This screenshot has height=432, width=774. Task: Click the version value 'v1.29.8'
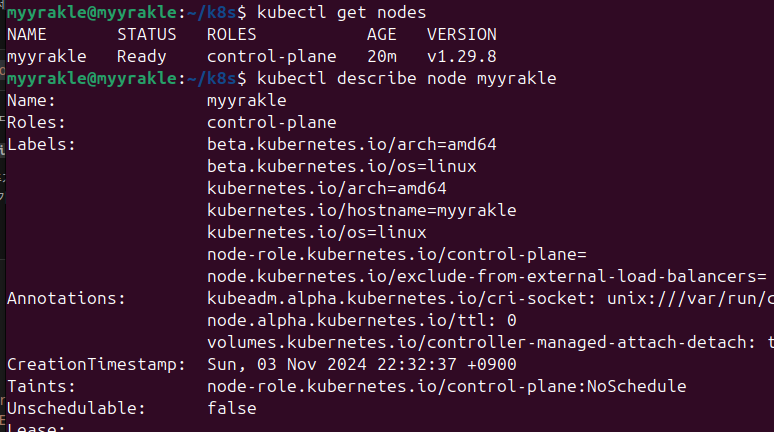coord(461,56)
